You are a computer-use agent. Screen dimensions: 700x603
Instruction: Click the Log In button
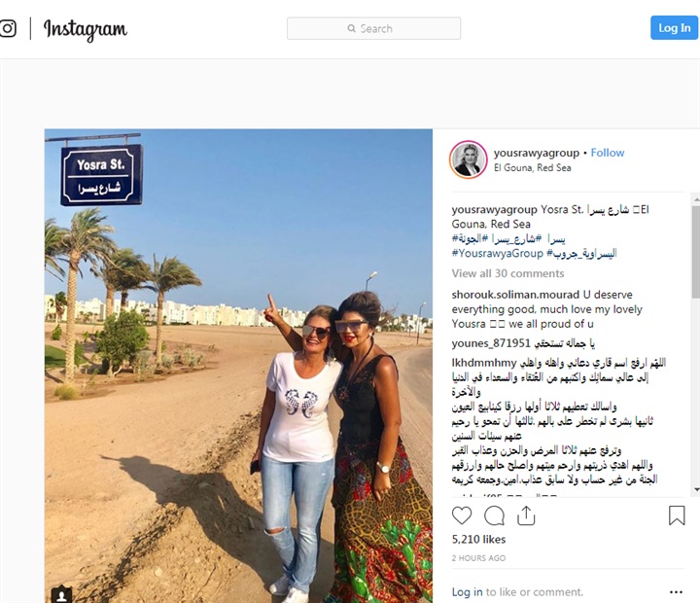pos(674,27)
